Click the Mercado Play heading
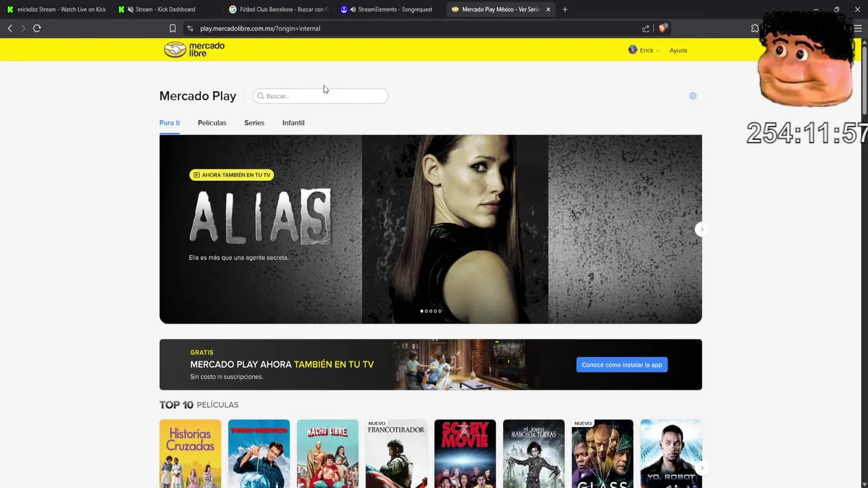The image size is (868, 488). click(x=198, y=96)
